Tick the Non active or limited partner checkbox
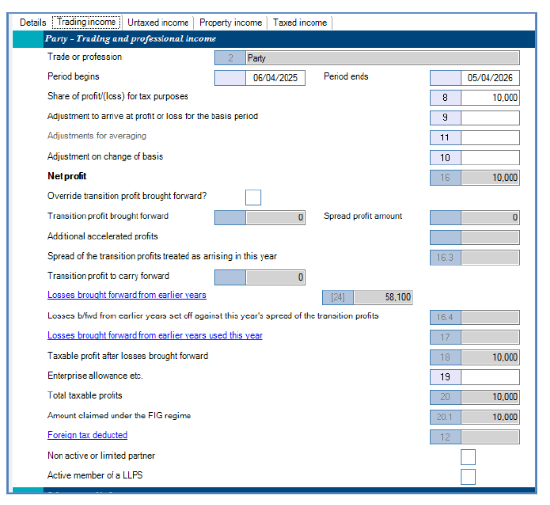This screenshot has height=505, width=550. click(x=468, y=457)
